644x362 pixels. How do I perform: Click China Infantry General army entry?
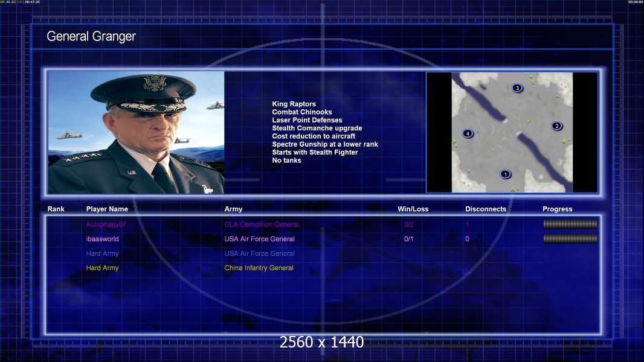tap(259, 268)
